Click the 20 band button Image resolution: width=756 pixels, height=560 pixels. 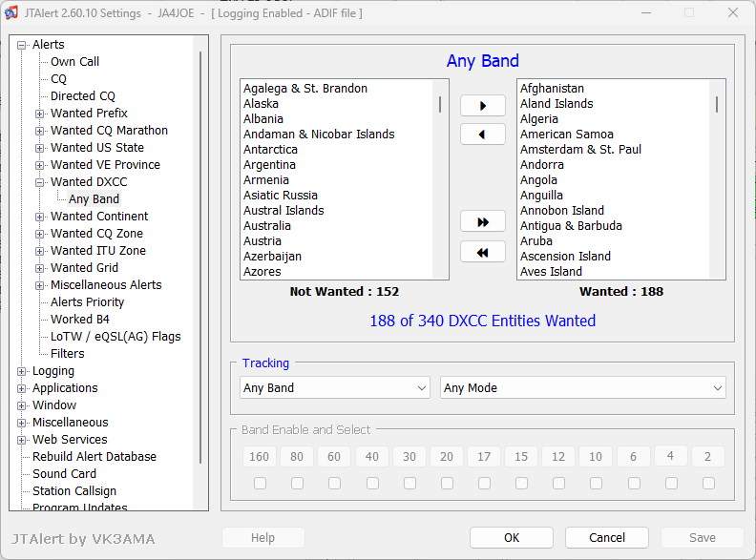coord(447,456)
